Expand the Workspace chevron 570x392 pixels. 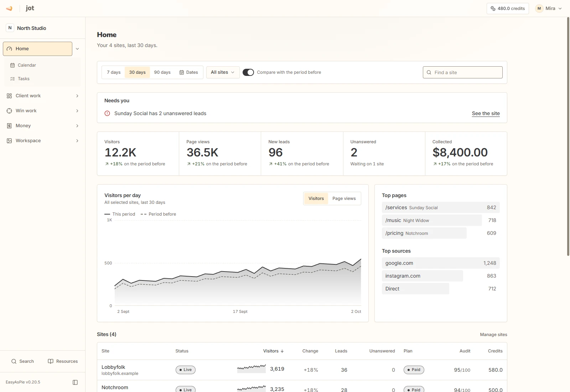77,141
